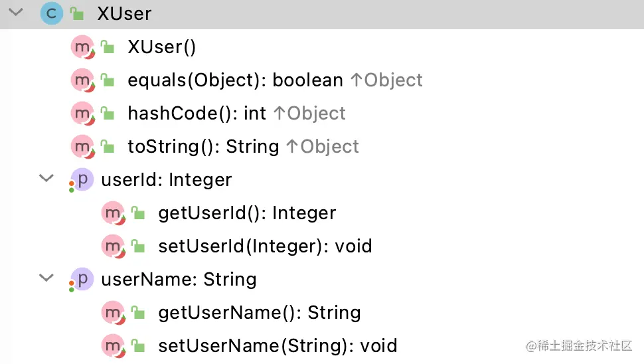Click the purple property icon for userId
644x364 pixels.
pos(82,180)
